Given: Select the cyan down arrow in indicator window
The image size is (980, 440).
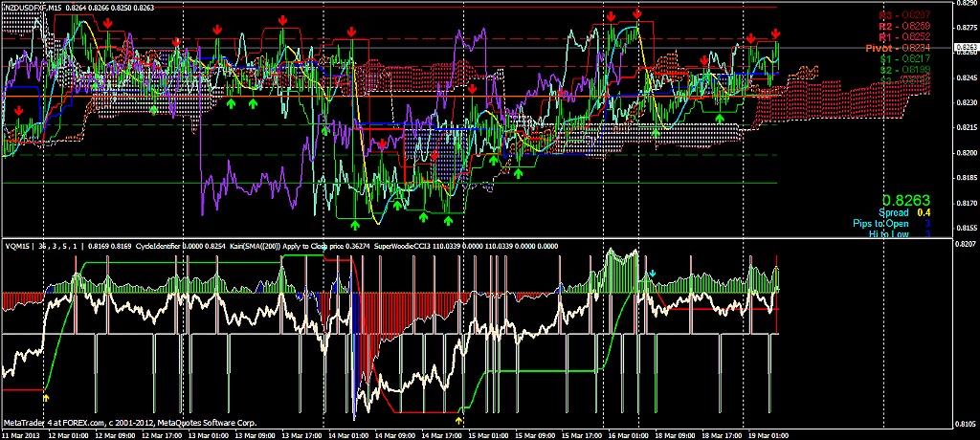Looking at the screenshot, I should pos(653,274).
